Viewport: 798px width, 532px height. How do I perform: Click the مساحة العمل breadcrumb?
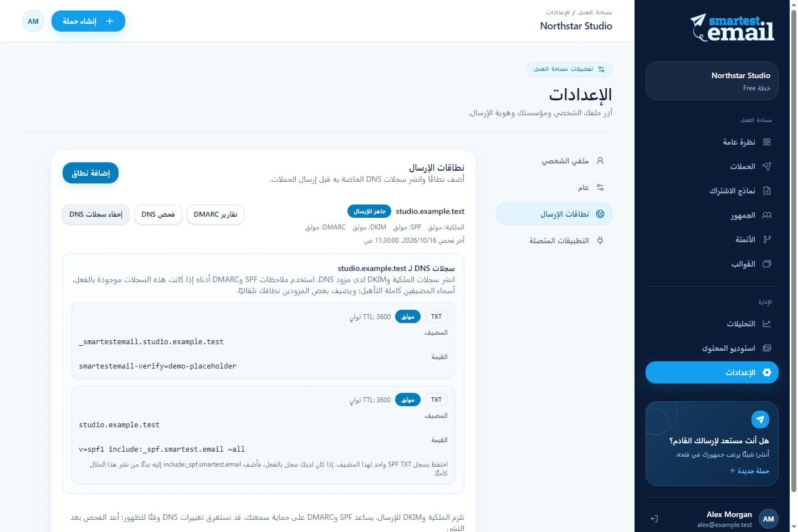pos(595,12)
